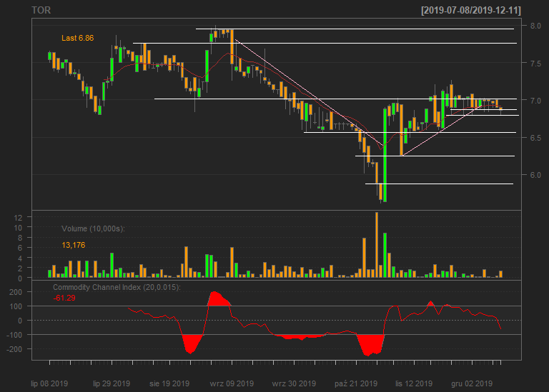Click the tallest orange volume bar

point(377,245)
